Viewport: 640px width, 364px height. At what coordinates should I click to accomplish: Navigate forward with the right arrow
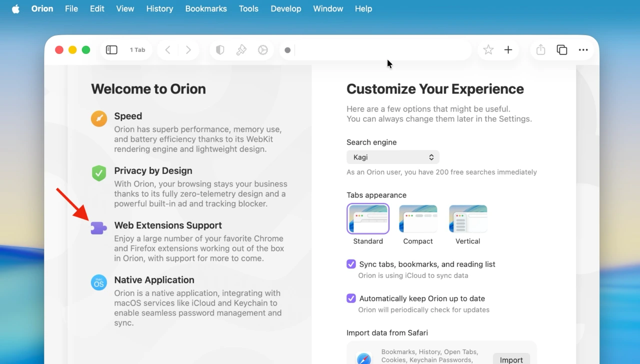tap(188, 49)
